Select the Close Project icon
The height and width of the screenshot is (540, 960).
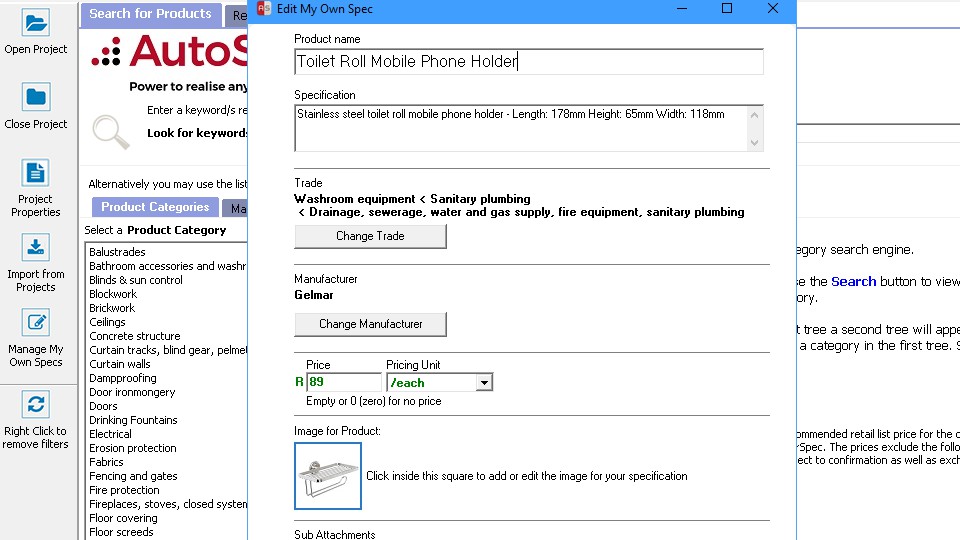tap(36, 97)
